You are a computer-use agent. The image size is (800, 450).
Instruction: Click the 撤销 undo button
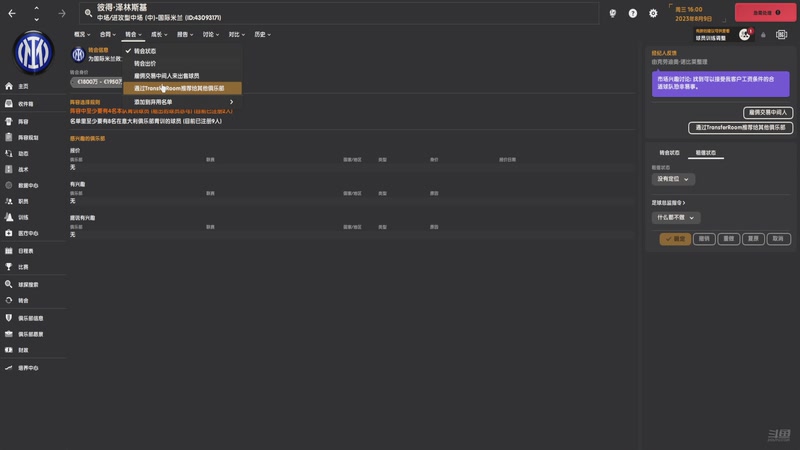704,239
